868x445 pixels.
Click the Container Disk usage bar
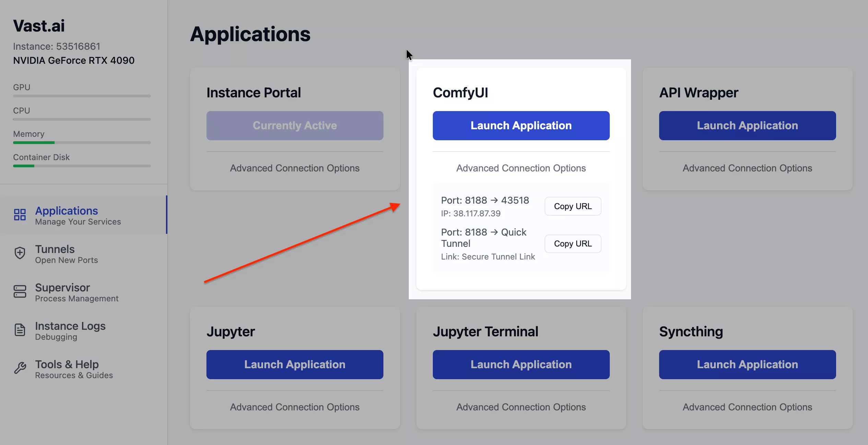(82, 166)
